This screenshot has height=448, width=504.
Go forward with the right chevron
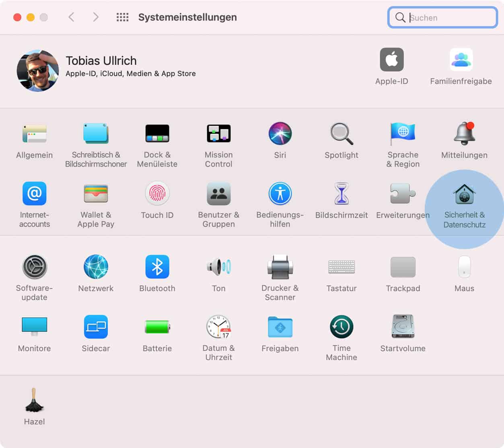(95, 17)
